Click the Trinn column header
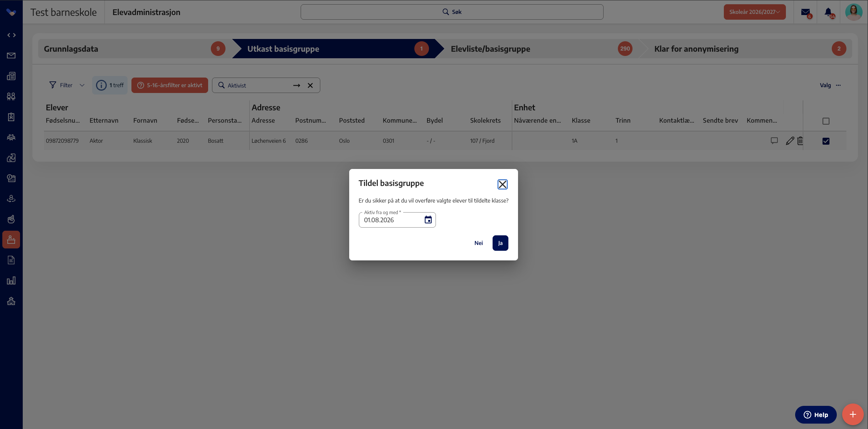 coord(623,120)
